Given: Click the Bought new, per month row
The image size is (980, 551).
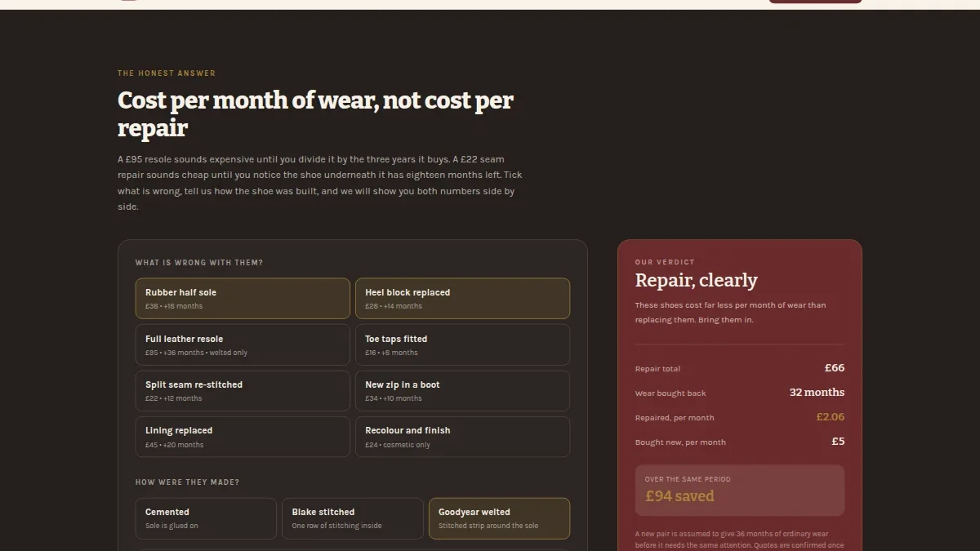Looking at the screenshot, I should coord(740,442).
